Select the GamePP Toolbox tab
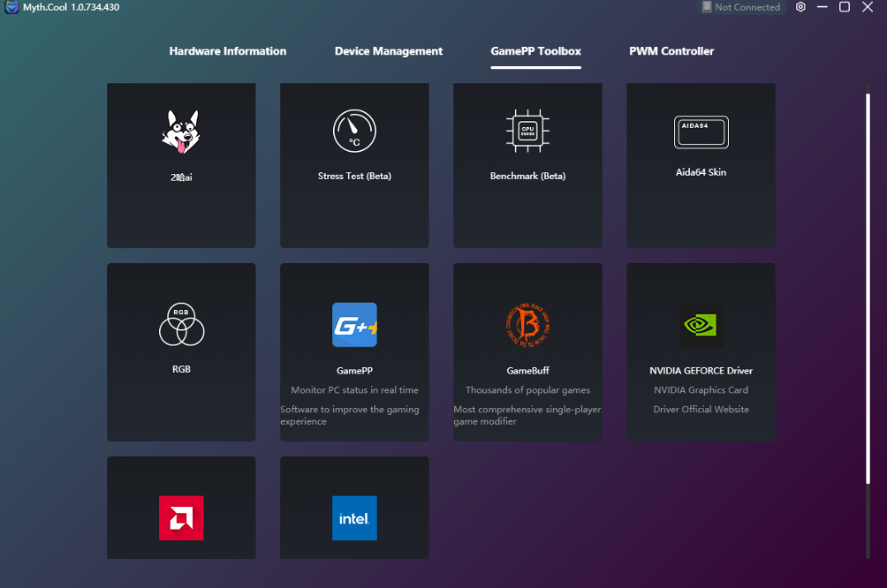This screenshot has height=588, width=887. (x=535, y=51)
